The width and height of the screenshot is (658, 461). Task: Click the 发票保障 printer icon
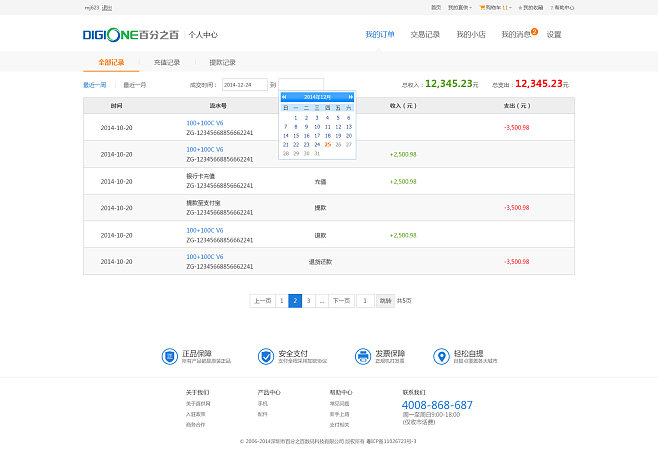(x=363, y=357)
